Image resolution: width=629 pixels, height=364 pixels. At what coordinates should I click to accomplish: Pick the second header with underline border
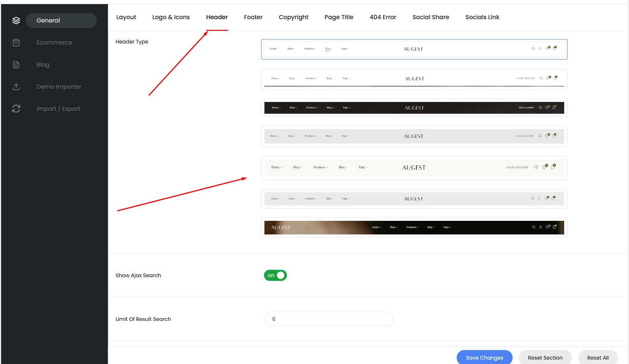414,79
